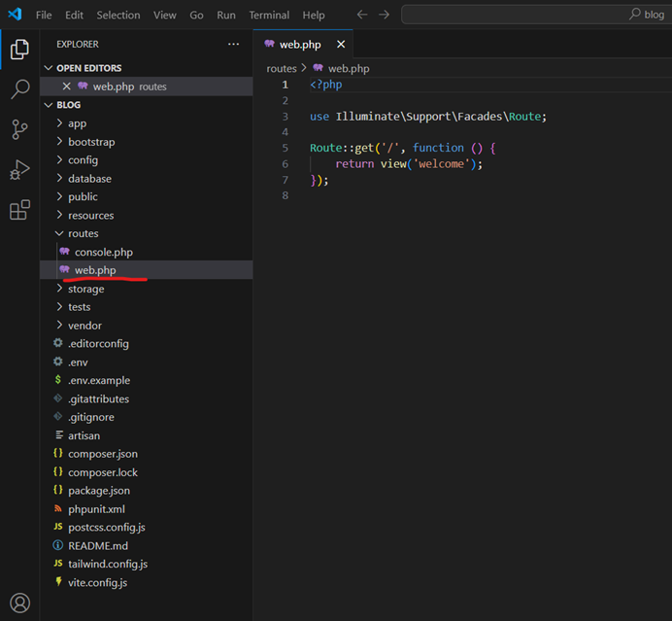Click the navigate forward arrow
The height and width of the screenshot is (621, 672).
coord(384,15)
